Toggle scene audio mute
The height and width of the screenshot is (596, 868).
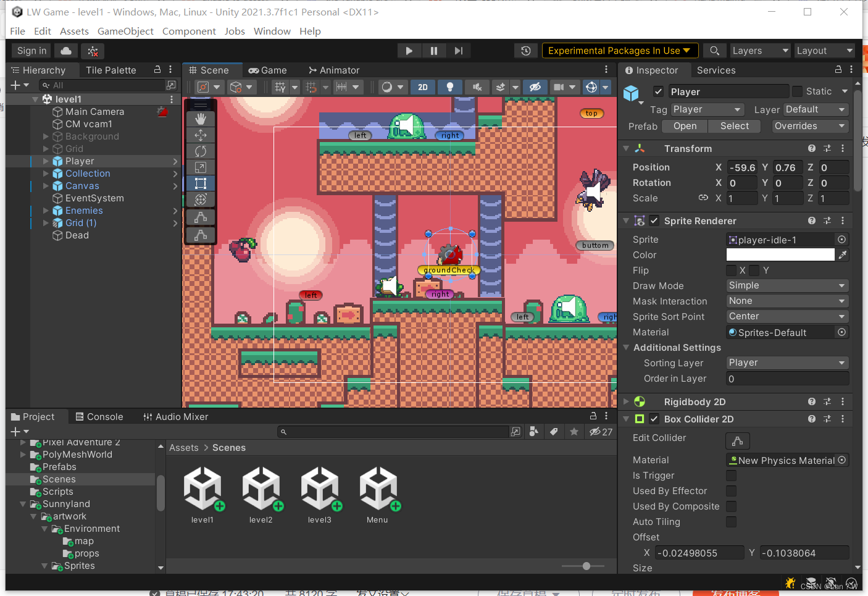pyautogui.click(x=477, y=87)
